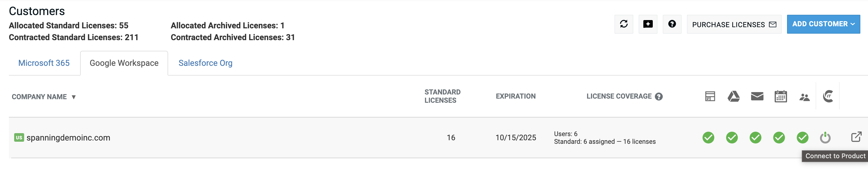Image resolution: width=868 pixels, height=173 pixels.
Task: Click the Google Drive column icon
Action: point(733,97)
